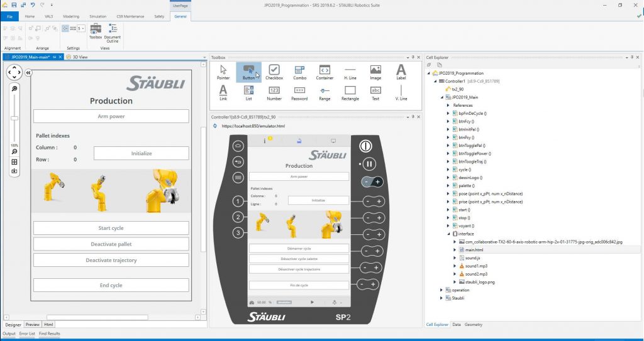The image size is (644, 341).
Task: Open Document Outline from ribbon
Action: [112, 33]
